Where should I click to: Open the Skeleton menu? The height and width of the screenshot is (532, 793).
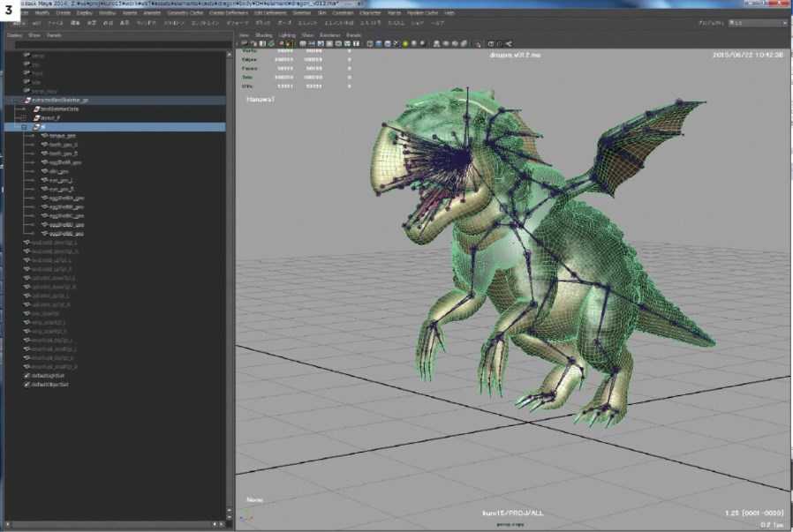click(x=302, y=12)
